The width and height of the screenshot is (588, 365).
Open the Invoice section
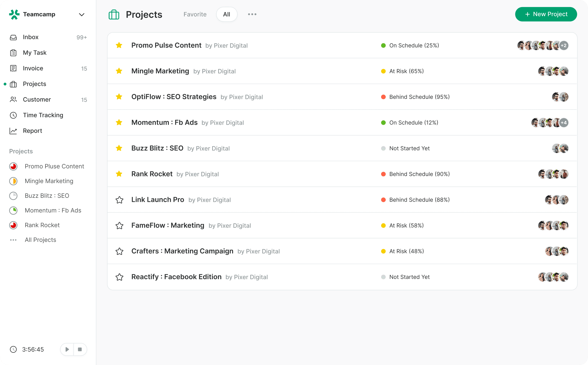tap(33, 68)
